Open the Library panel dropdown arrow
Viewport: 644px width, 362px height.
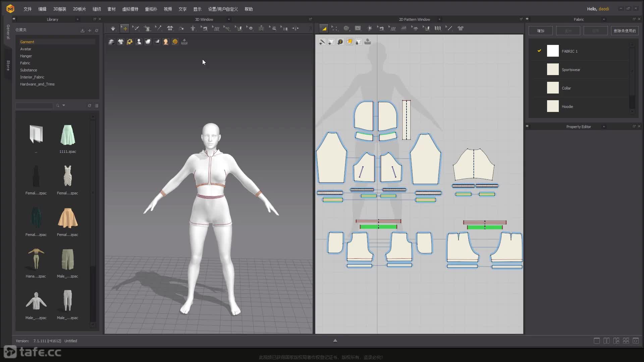click(77, 19)
